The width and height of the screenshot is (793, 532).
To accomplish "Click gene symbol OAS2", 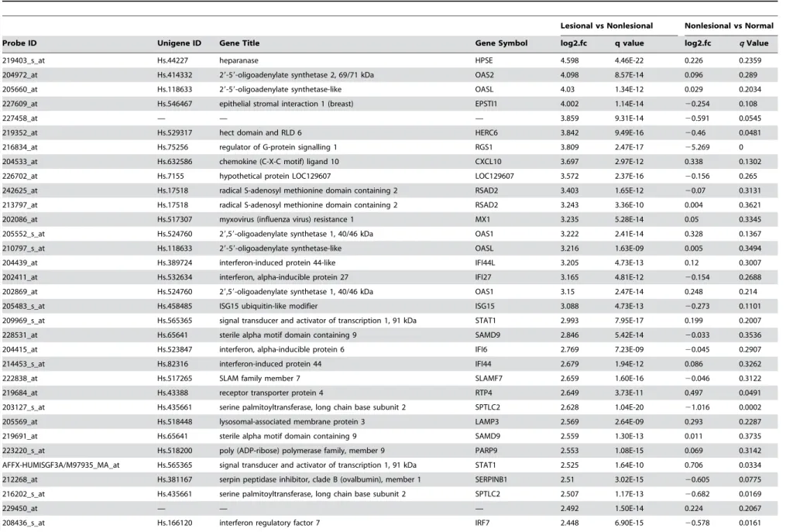I will [x=484, y=75].
